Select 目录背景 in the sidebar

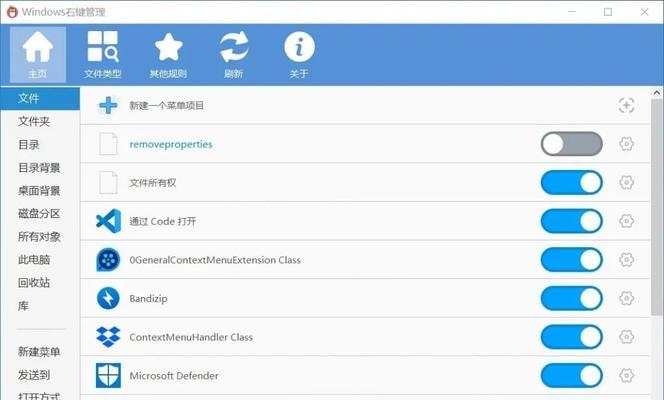40,168
